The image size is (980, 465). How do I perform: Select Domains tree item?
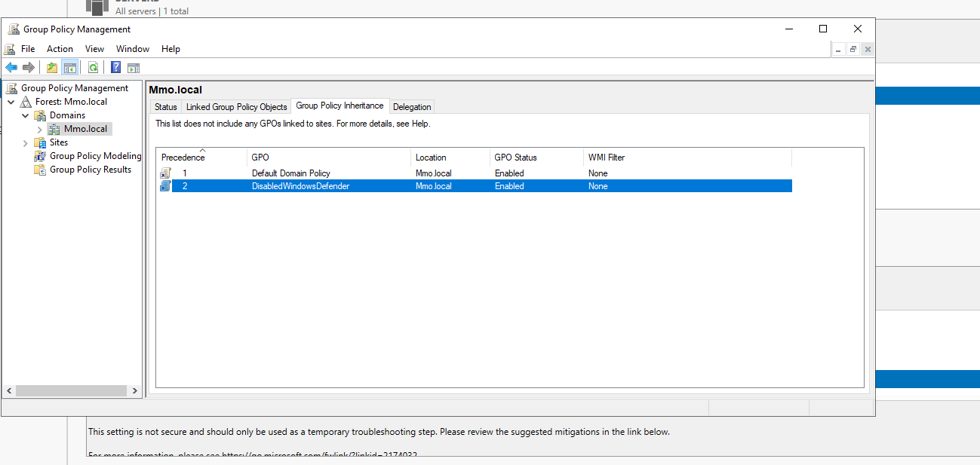(67, 115)
